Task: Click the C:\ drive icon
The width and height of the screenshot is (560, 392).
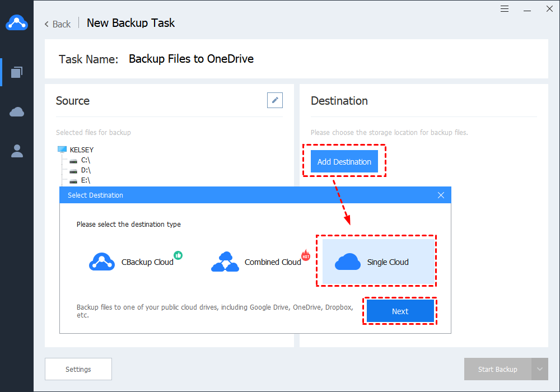Action: click(x=73, y=161)
